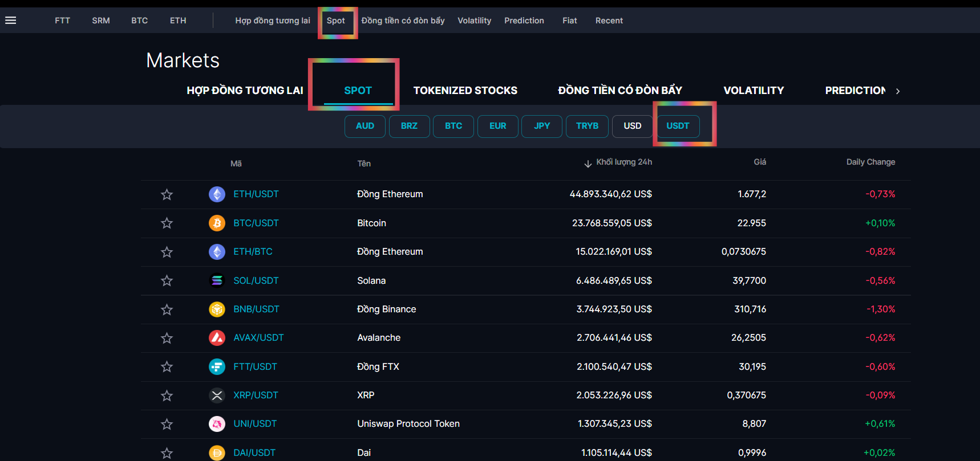Favorite the BTC/USDT star
Screen dimensions: 980x461
(x=167, y=223)
